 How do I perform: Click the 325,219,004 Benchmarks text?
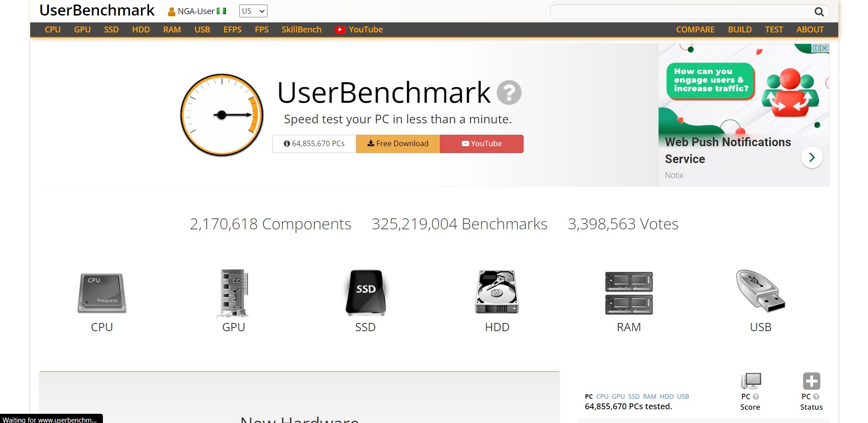[x=459, y=224]
